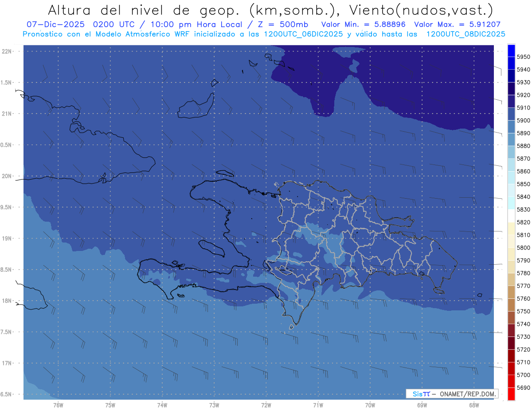This screenshot has width=532, height=411.
Task: Pick the swatch between 5910 and 5920
Action: pos(511,102)
